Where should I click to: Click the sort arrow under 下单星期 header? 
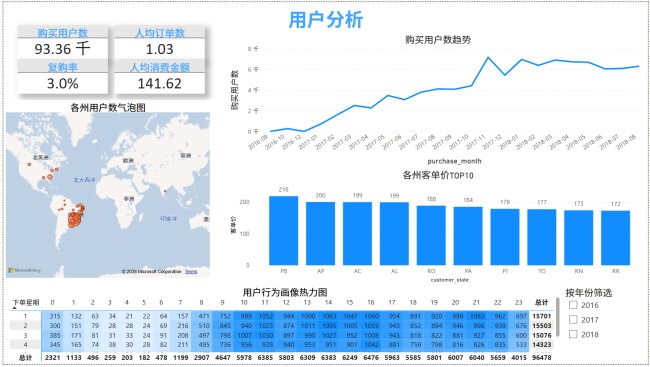point(15,308)
